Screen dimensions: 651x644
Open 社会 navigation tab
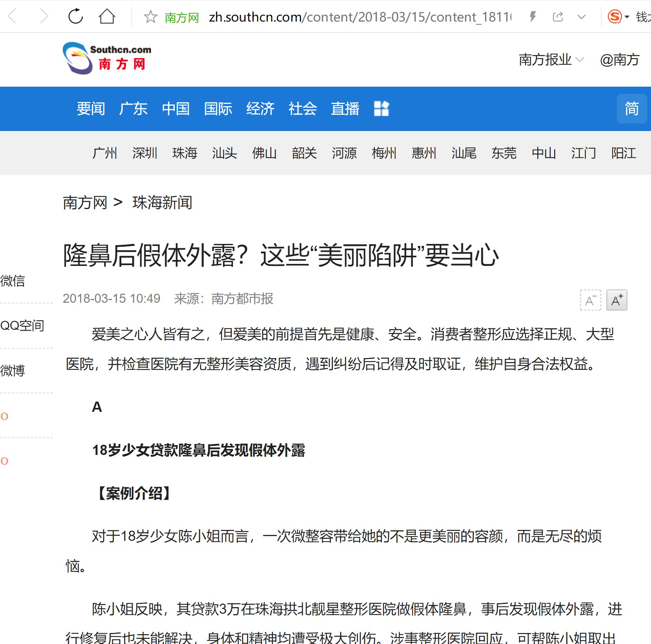pyautogui.click(x=303, y=109)
